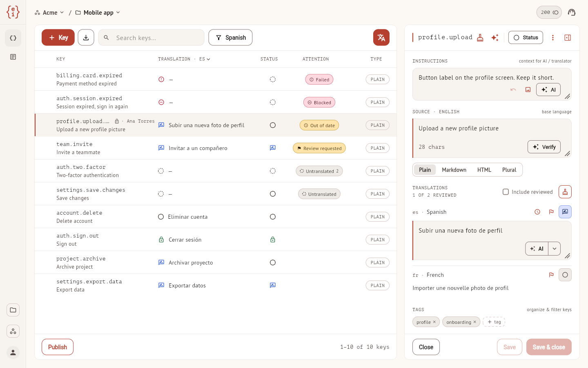Attach a screenshot image to instructions
This screenshot has height=368, width=588.
point(528,90)
